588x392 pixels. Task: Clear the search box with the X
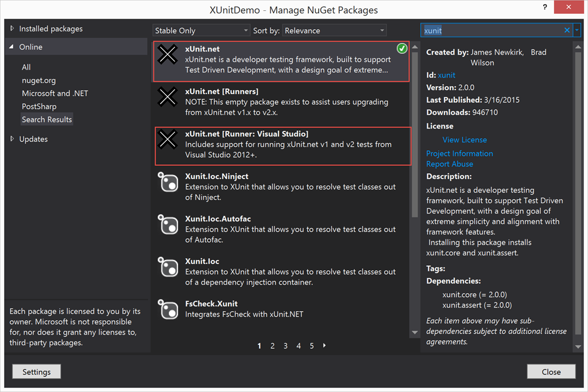[567, 30]
